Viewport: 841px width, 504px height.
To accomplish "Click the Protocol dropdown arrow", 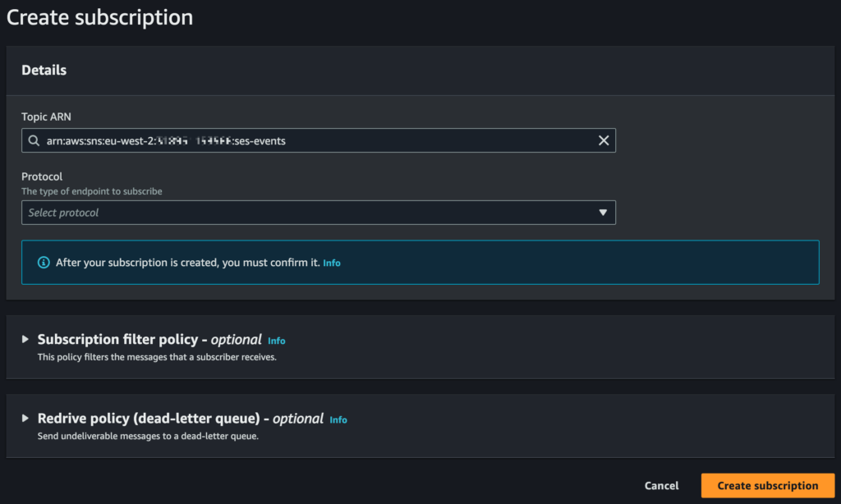I will pyautogui.click(x=603, y=213).
